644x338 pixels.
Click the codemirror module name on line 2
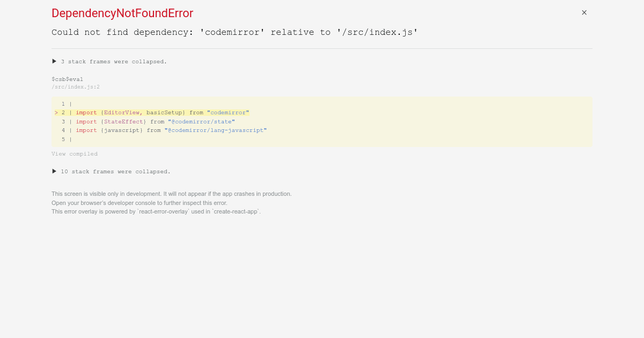pos(228,113)
